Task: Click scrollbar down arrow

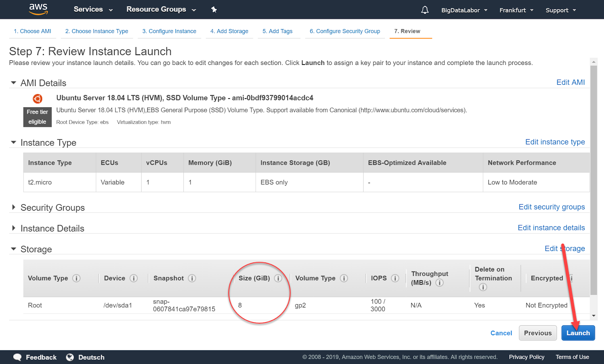Action: 594,316
